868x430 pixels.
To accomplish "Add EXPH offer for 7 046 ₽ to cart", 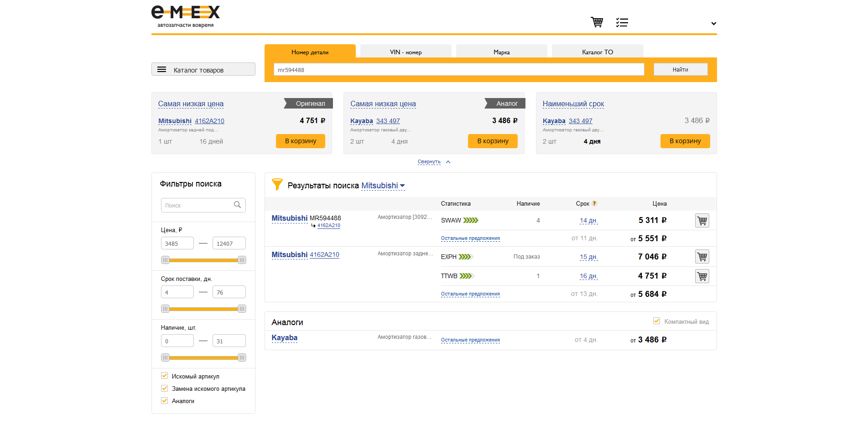I will pos(702,257).
